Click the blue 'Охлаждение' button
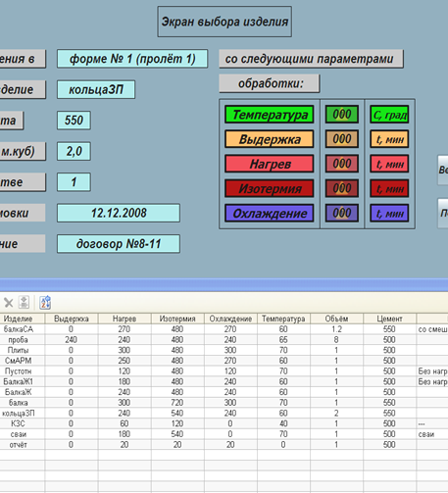 (270, 214)
